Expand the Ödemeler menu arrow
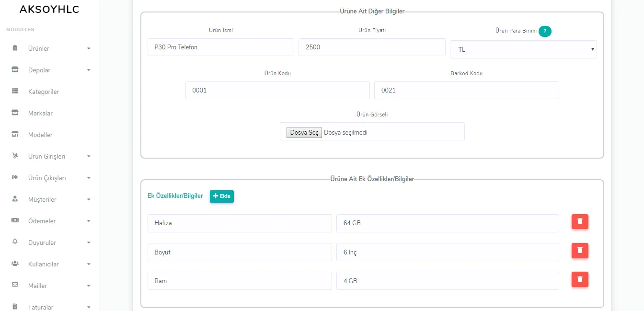This screenshot has height=311, width=644. coord(89,221)
